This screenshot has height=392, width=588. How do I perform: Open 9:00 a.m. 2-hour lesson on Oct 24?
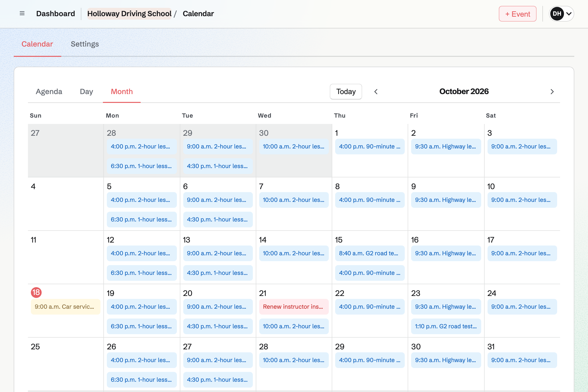click(x=522, y=307)
